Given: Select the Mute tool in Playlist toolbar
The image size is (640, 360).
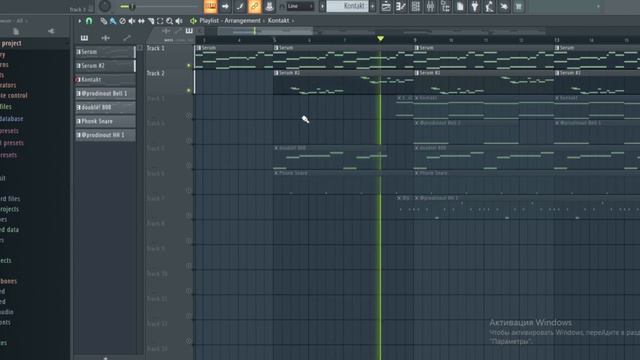Looking at the screenshot, I should click(x=132, y=21).
